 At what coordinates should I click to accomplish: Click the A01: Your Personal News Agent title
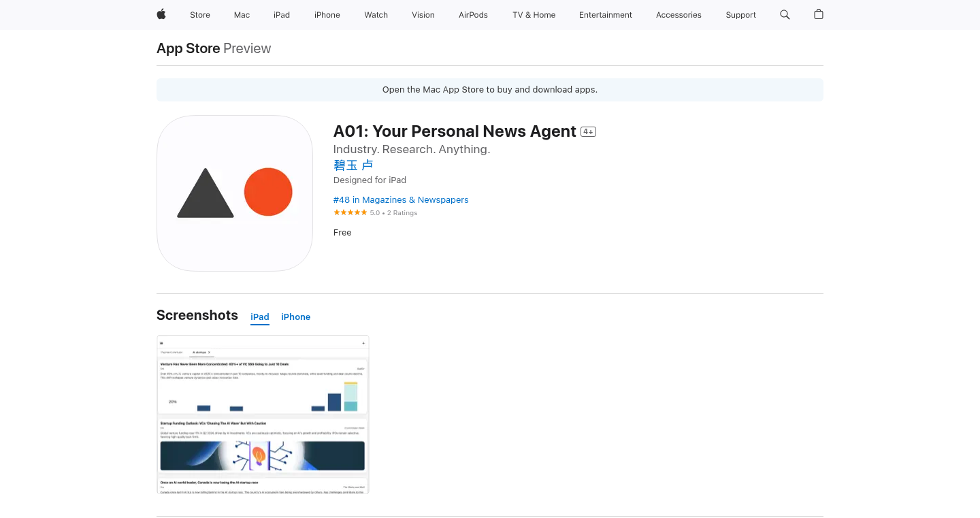tap(455, 131)
